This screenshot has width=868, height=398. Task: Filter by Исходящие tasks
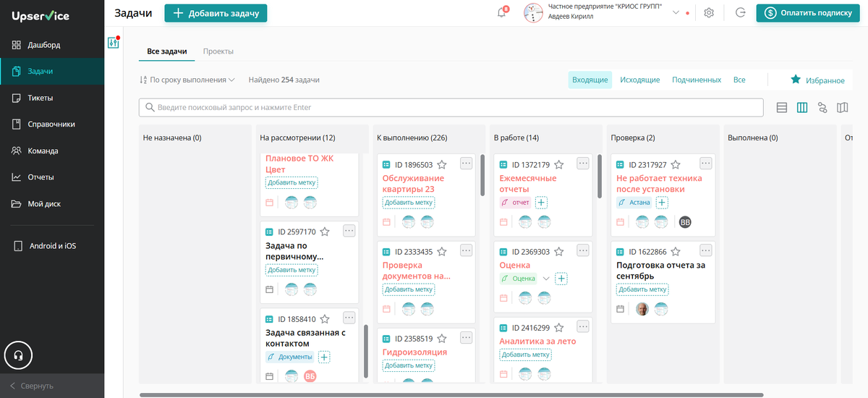point(639,80)
